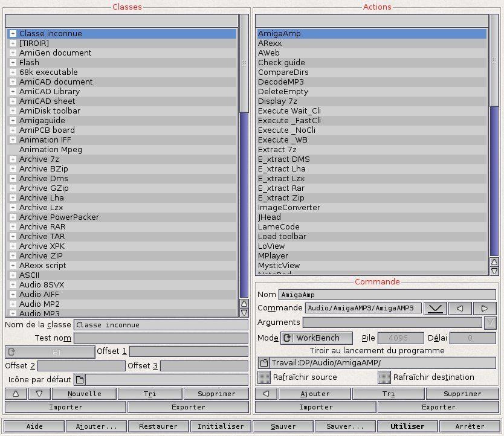This screenshot has height=436, width=504.
Task: Click Supprimer button under Classes
Action: pyautogui.click(x=216, y=394)
